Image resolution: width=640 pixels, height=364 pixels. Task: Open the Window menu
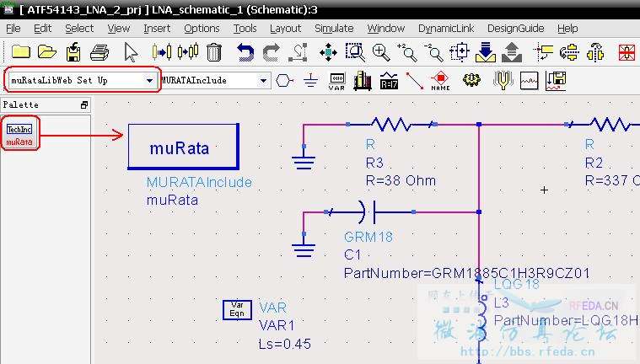pos(385,29)
